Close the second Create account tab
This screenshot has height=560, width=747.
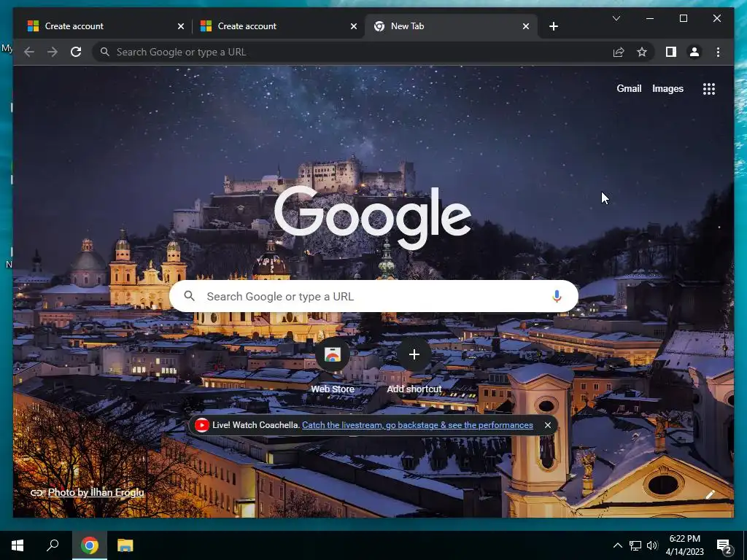pos(354,26)
